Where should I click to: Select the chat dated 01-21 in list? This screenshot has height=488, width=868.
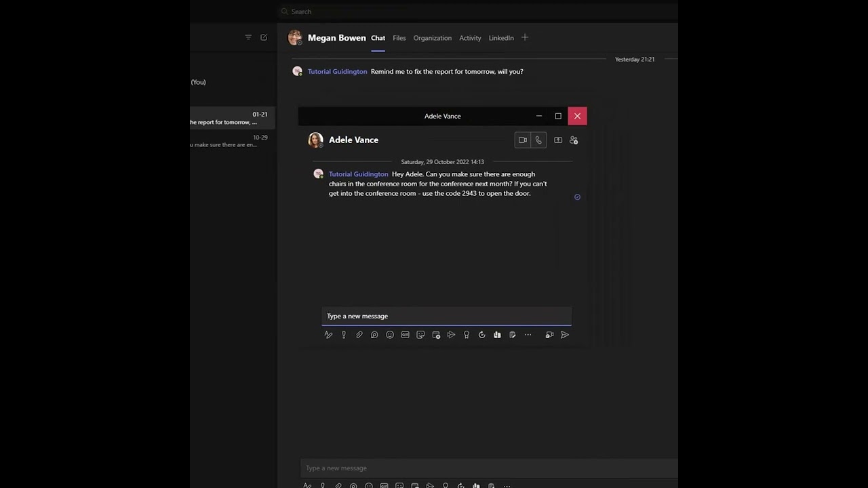pos(233,118)
